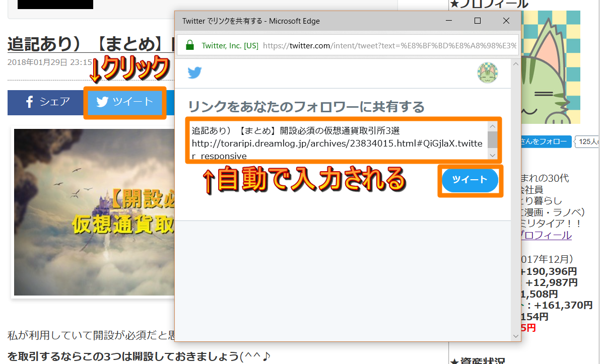Click the tweet text box scroll up arrow
The image size is (602, 364).
[493, 126]
